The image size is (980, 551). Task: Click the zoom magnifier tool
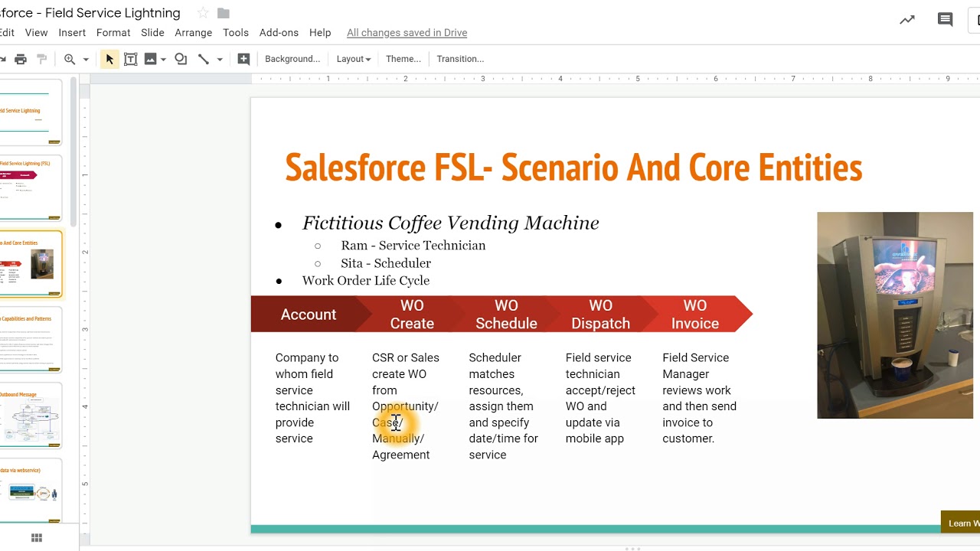(70, 59)
